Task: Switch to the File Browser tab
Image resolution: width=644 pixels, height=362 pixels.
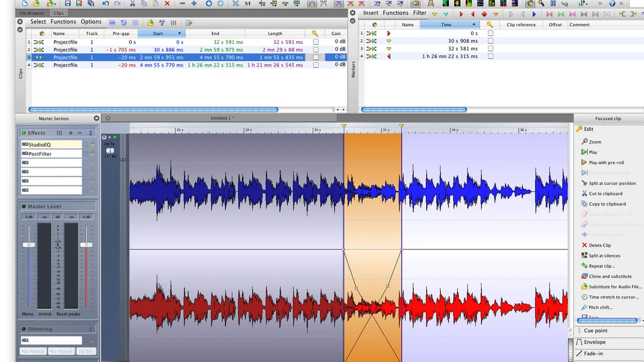Action: tap(32, 13)
